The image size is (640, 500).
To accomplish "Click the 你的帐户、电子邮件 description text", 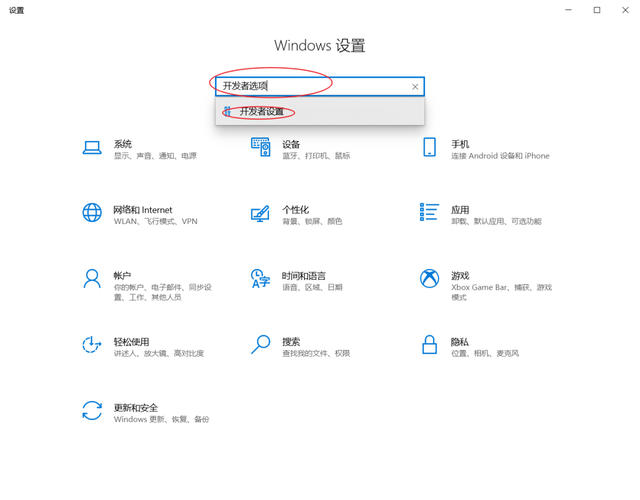I will coord(162,292).
